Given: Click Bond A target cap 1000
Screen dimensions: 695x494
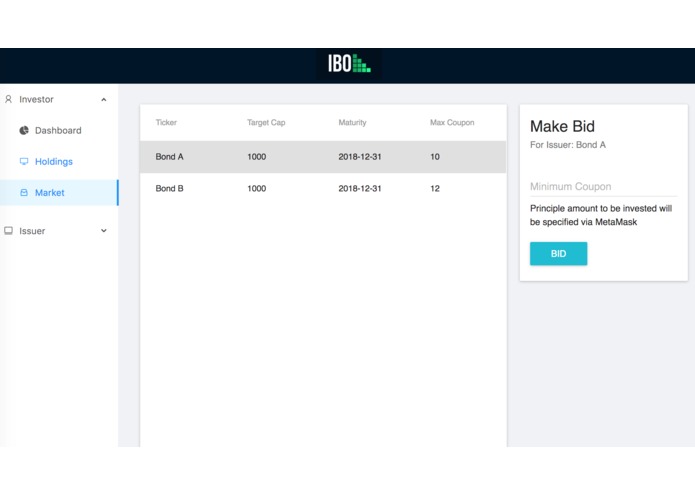Looking at the screenshot, I should point(257,156).
